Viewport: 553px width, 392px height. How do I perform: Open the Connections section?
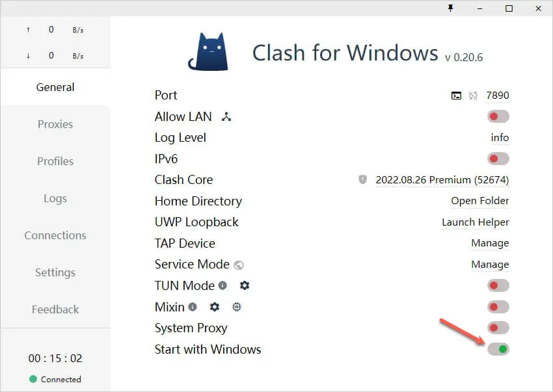pyautogui.click(x=55, y=235)
